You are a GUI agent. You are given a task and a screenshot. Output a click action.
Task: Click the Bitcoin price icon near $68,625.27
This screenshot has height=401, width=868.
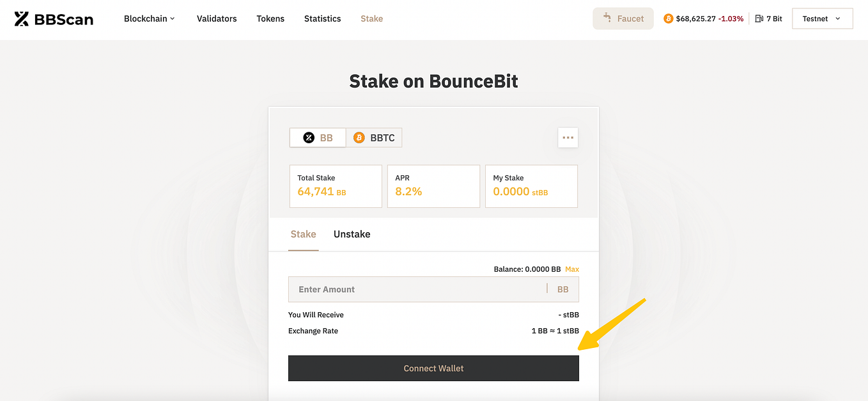click(x=669, y=19)
